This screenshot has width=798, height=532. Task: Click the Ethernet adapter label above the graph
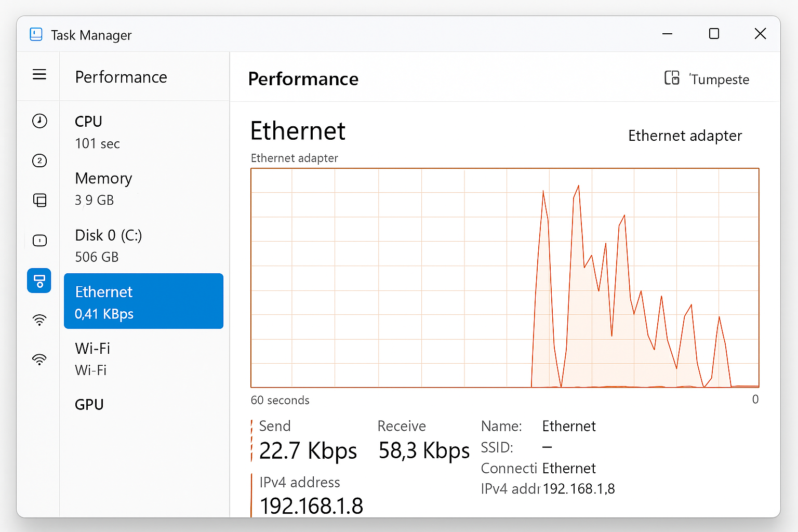(x=294, y=158)
